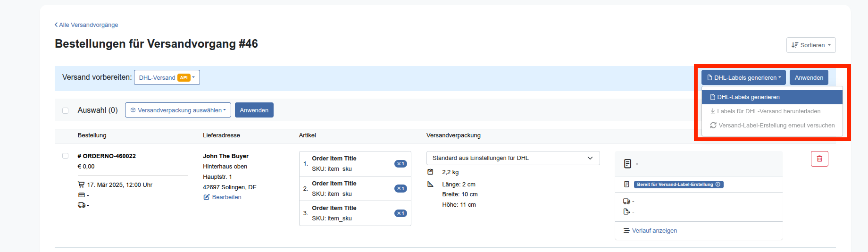
Task: Click the payment card icon under order date
Action: pyautogui.click(x=81, y=195)
